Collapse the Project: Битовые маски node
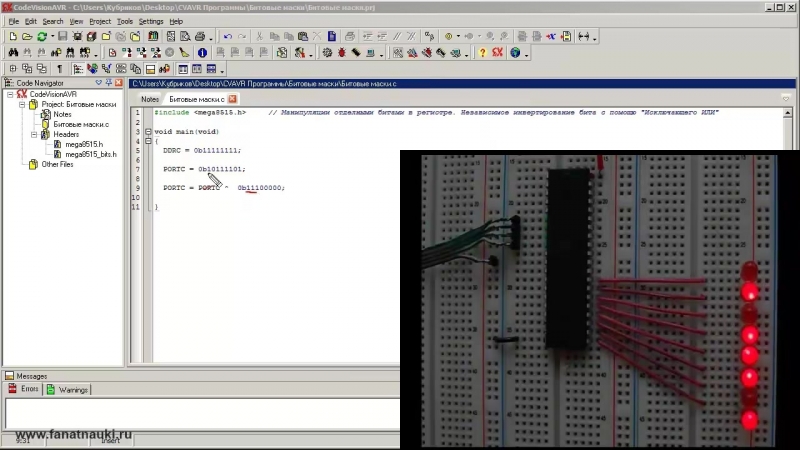This screenshot has width=800, height=450. coord(21,104)
